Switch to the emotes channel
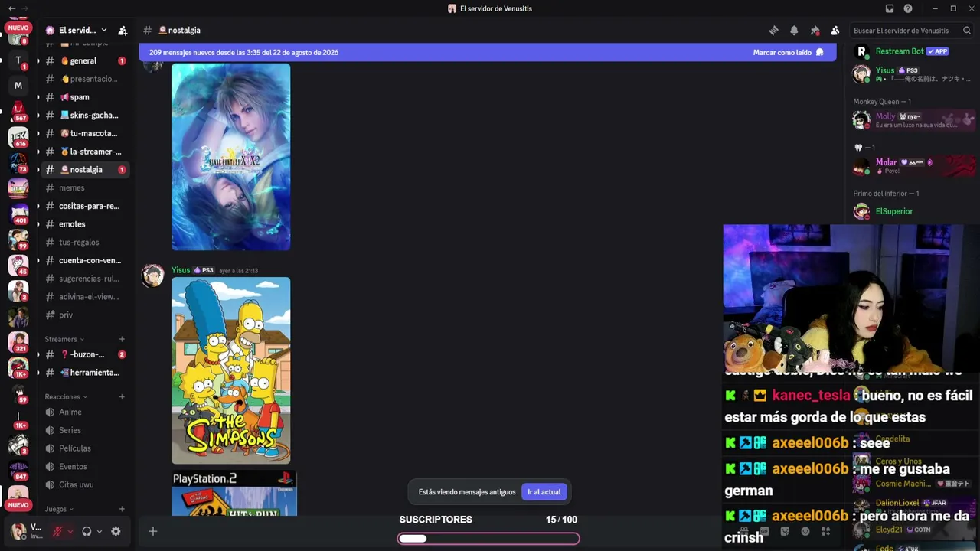 point(85,224)
